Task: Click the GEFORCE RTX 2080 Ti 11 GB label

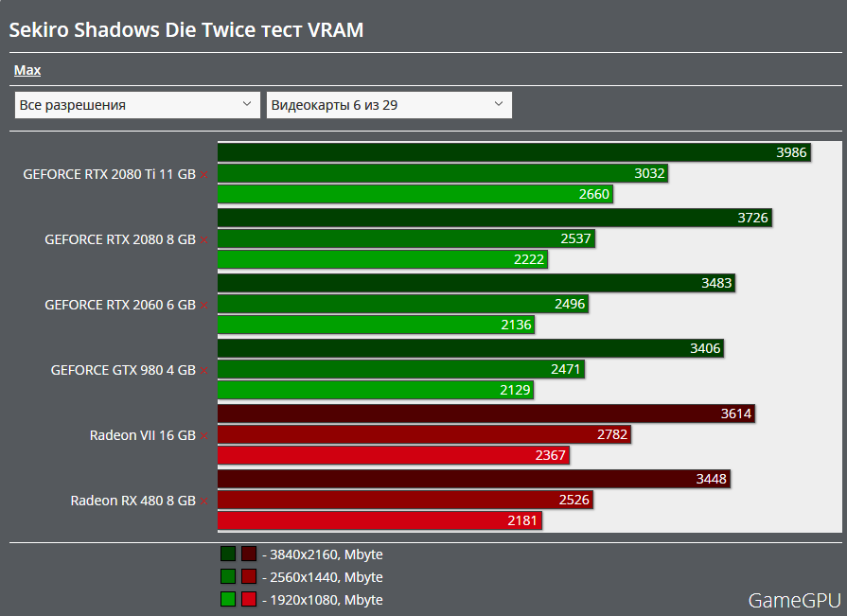Action: [x=109, y=174]
